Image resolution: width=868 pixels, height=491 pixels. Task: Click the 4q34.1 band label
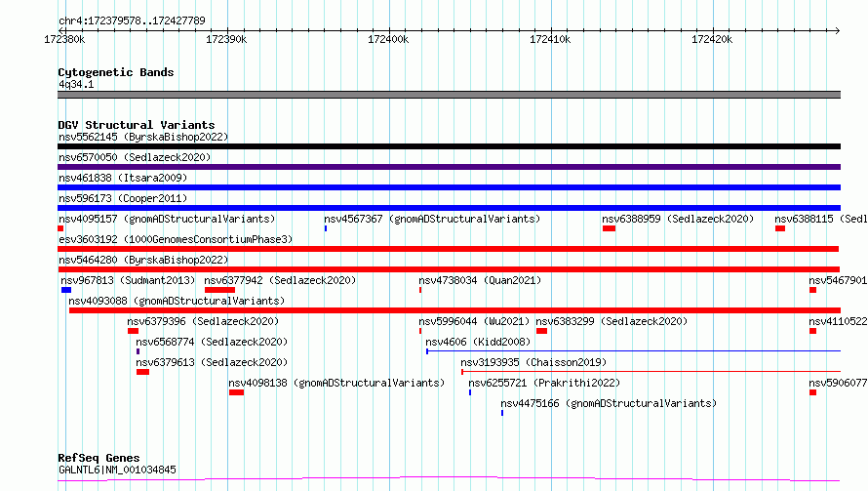[76, 84]
